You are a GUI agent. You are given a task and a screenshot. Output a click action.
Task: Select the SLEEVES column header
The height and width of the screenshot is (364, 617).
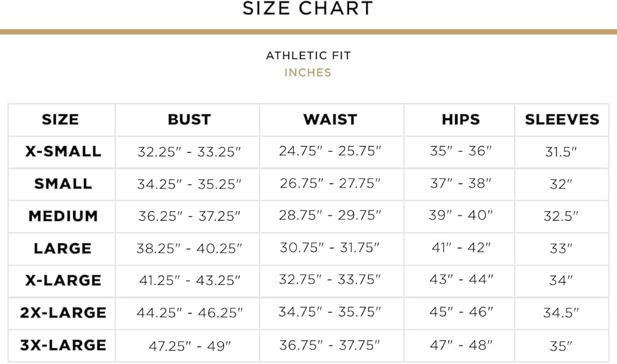562,120
